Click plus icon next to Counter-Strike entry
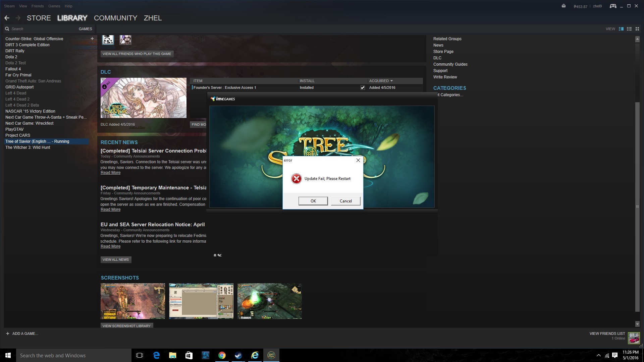Screen dimensions: 644x362 tap(92, 39)
